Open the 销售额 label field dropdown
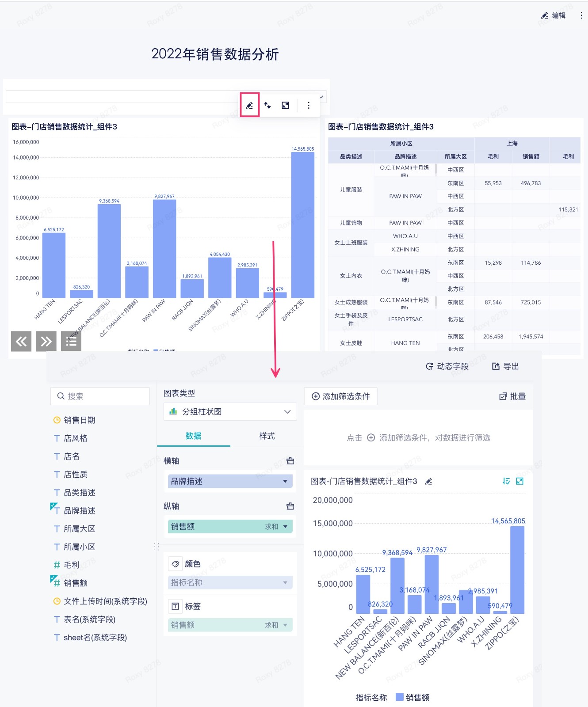Viewport: 588px width, 707px height. [230, 625]
